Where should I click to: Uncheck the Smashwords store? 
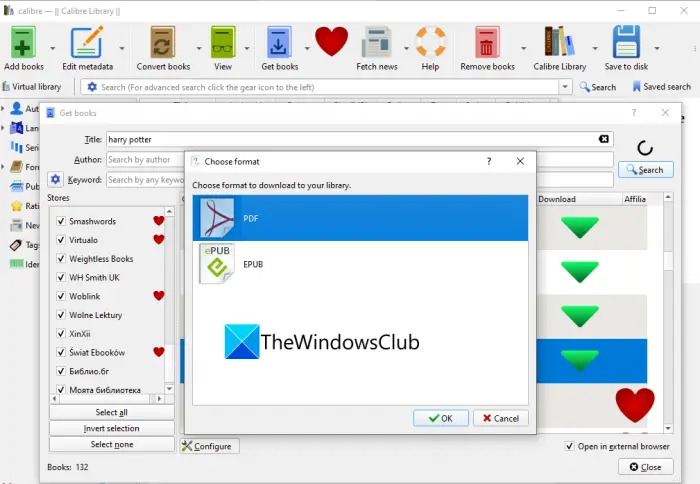tap(61, 221)
